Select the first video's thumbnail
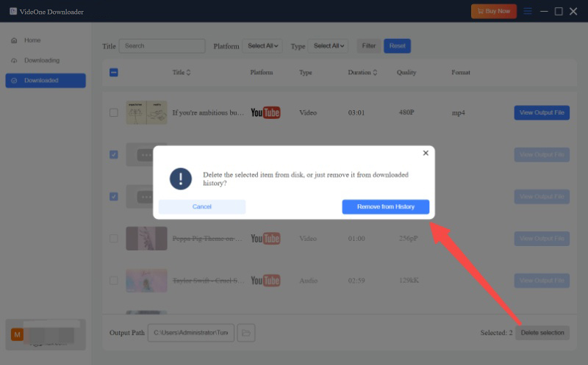Viewport: 588px width, 365px height. tap(146, 113)
